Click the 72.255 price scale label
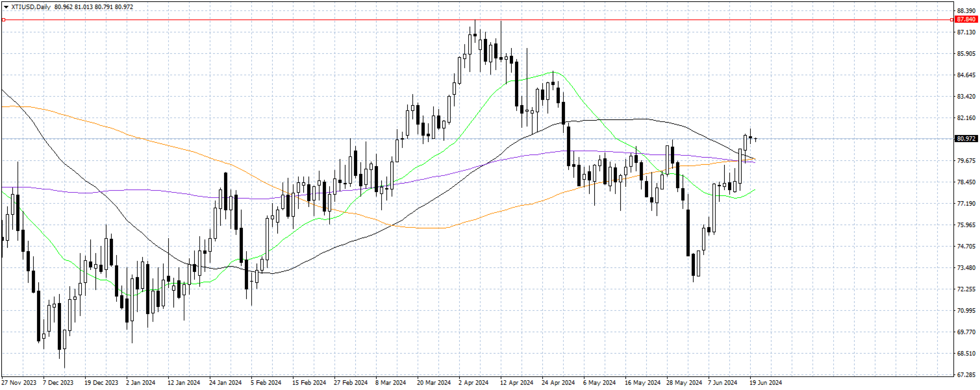This screenshot has width=980, height=390. coord(966,289)
